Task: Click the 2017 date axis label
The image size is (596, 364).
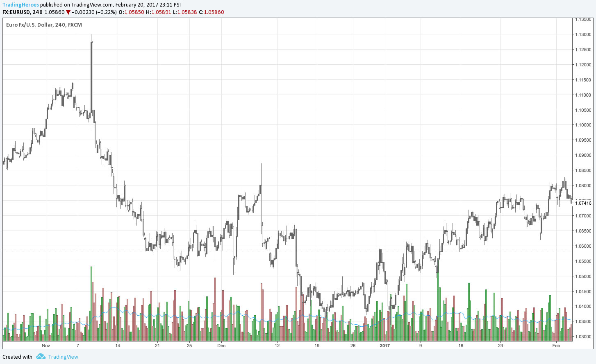Action: (385, 346)
